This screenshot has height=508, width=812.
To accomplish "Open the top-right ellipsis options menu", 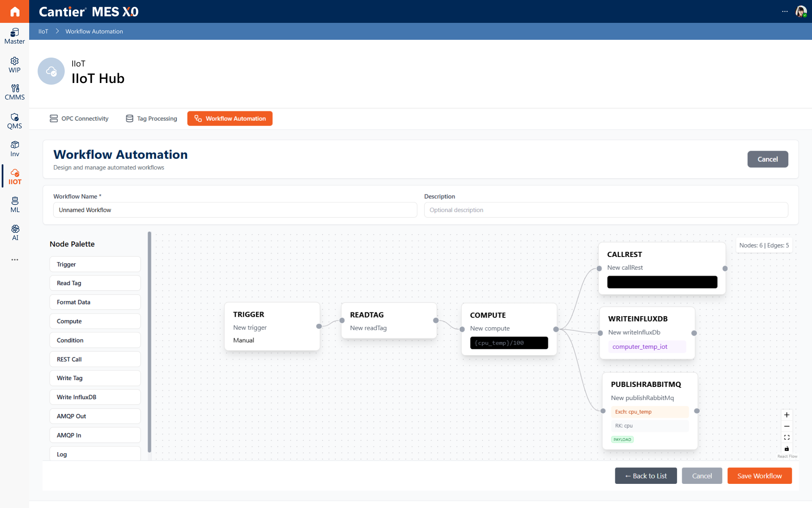I will click(785, 11).
